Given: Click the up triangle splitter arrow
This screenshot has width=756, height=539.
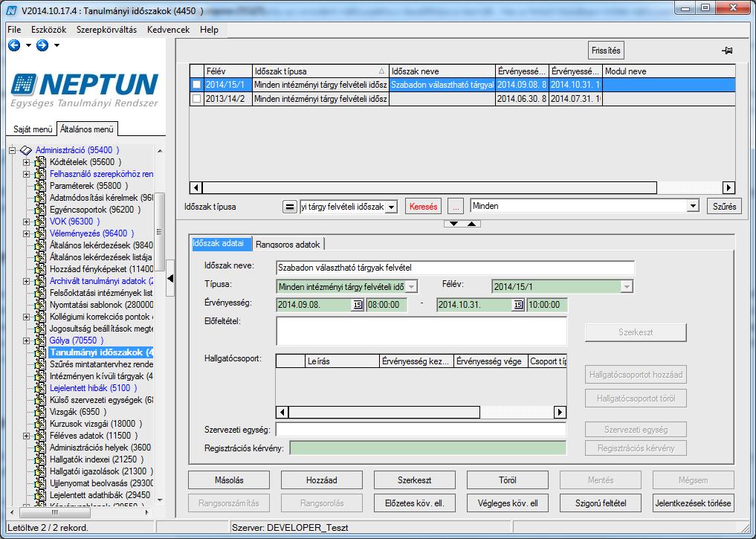Looking at the screenshot, I should click(x=471, y=224).
